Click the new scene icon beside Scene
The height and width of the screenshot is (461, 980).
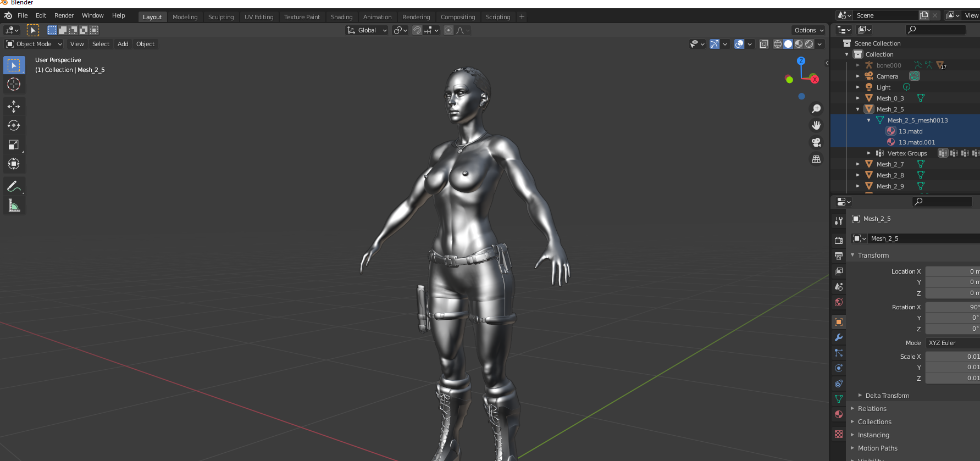pyautogui.click(x=924, y=15)
